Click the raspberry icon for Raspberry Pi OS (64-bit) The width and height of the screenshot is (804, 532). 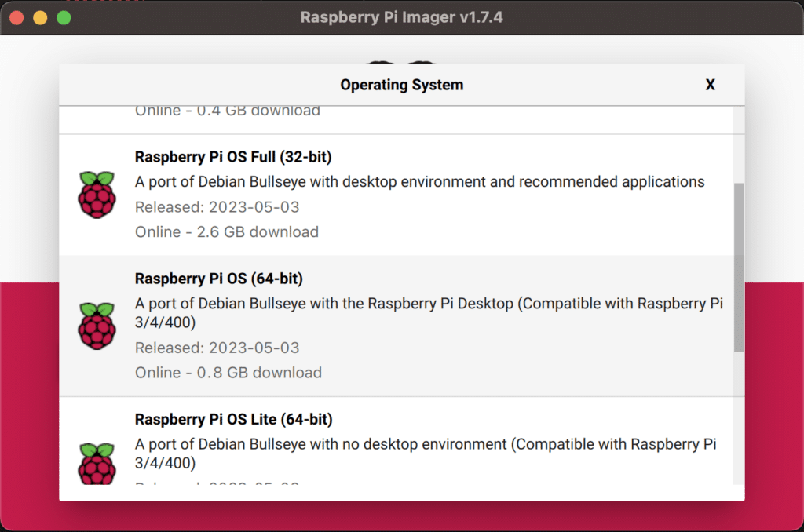(x=97, y=326)
